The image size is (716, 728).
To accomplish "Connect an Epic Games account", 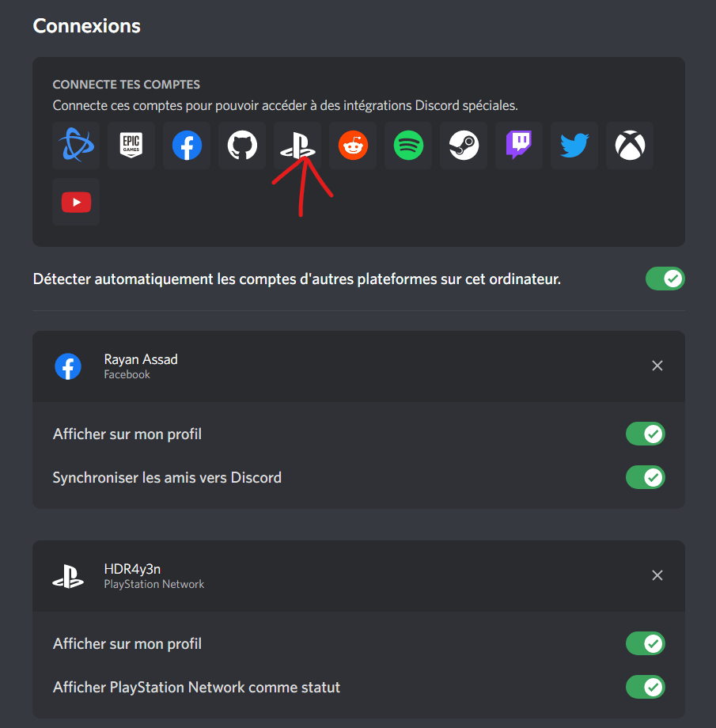I will (x=131, y=146).
